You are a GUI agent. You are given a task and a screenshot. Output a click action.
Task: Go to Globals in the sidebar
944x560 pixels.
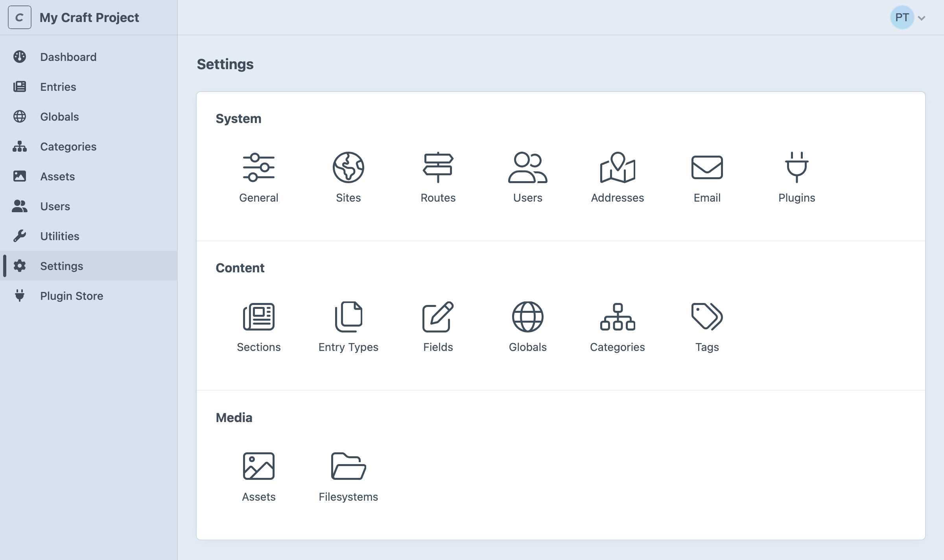[88, 117]
